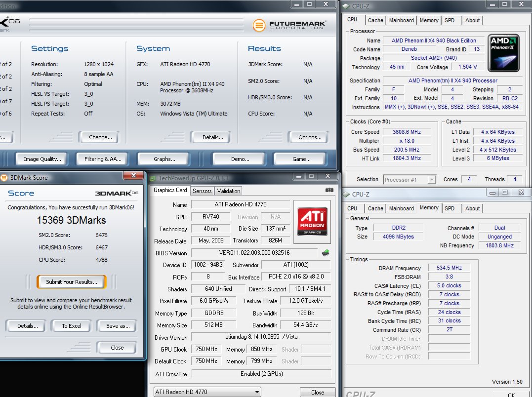Click the camera screenshot icon in GPU-Z
The image size is (532, 397).
tap(329, 190)
